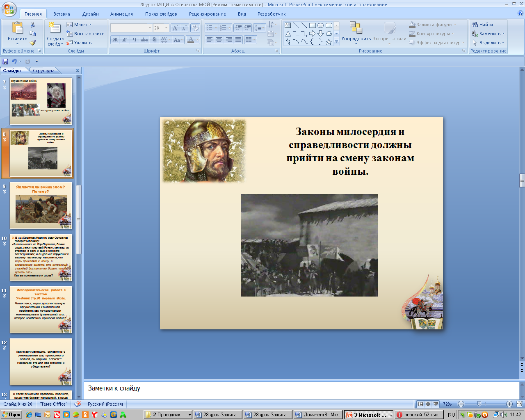525x420 pixels.
Task: Open Документ8 taskbar item
Action: 318,415
